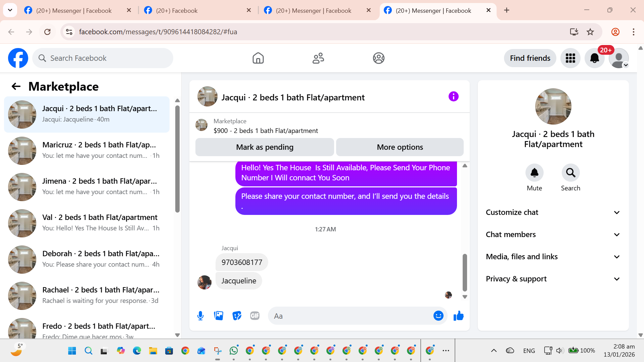Click the Jacqueline message bubble
This screenshot has height=362, width=644.
click(239, 281)
